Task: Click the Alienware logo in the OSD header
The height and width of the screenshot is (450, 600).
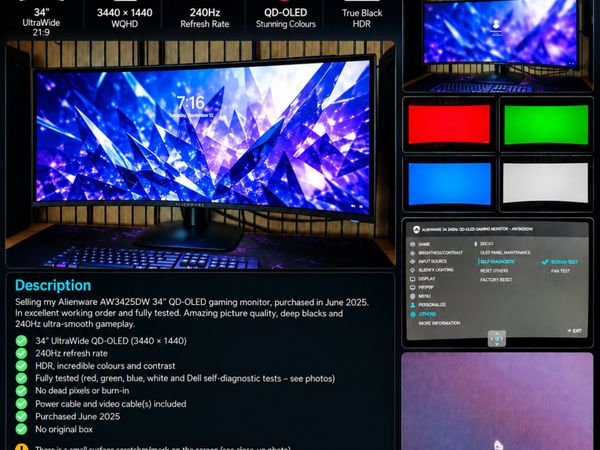Action: point(416,230)
